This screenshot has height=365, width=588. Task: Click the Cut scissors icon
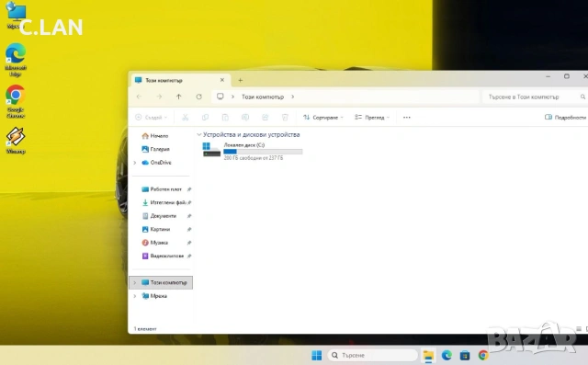(x=186, y=118)
